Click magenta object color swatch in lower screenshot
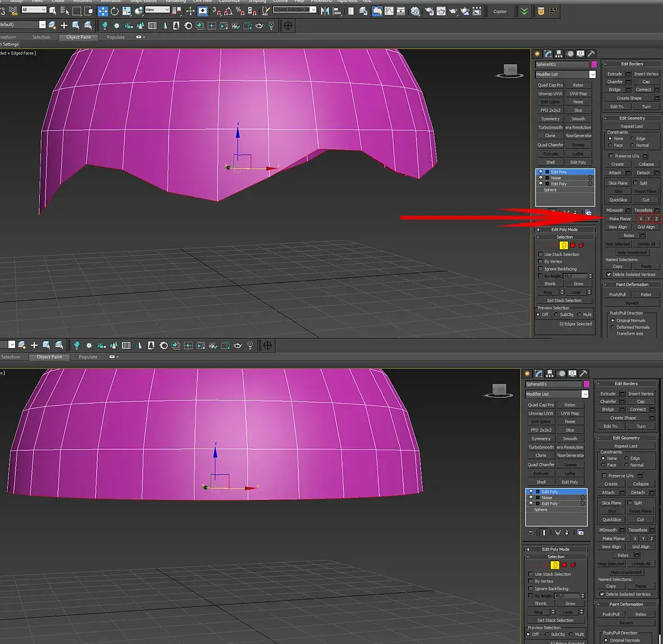Viewport: 663px width, 644px height. click(x=586, y=384)
